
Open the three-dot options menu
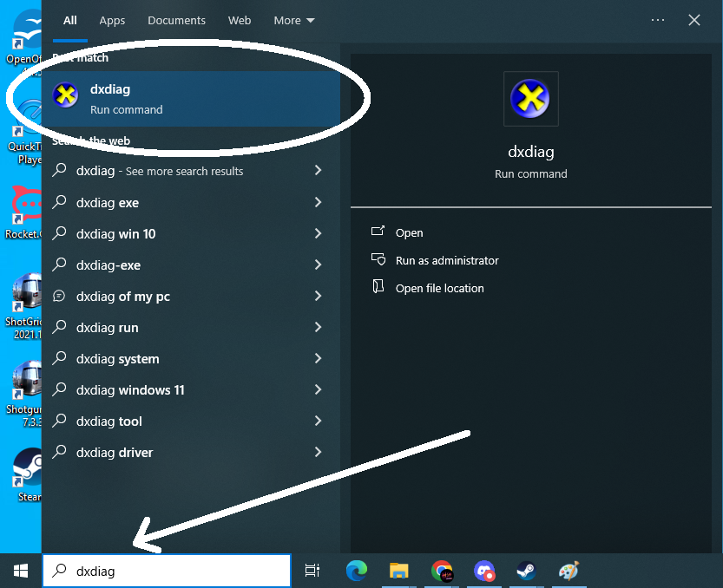(657, 21)
